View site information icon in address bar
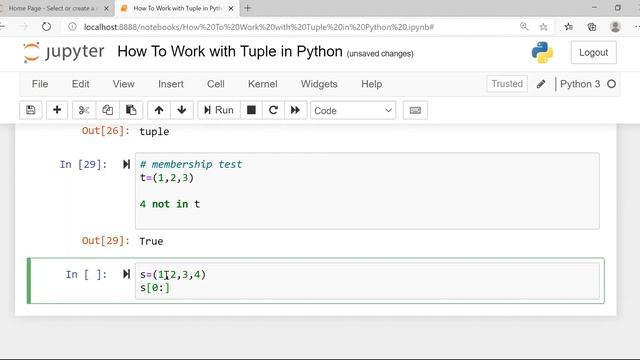 [72, 27]
